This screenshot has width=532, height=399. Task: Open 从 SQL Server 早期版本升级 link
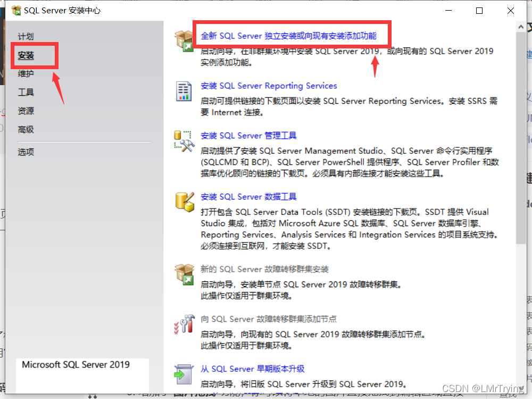click(x=253, y=369)
